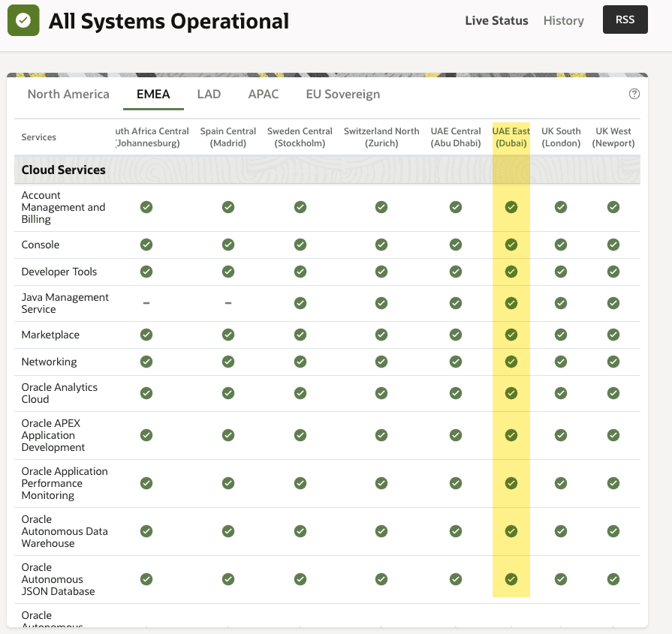Click Oracle Analytics Cloud status icon for Zurich
This screenshot has height=634, width=672.
[x=381, y=393]
